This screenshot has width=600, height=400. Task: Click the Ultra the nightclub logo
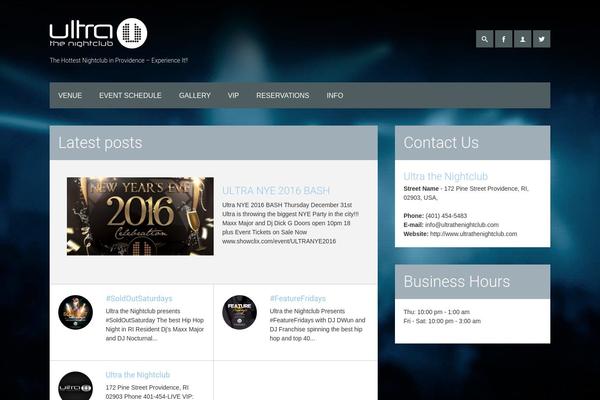pos(98,33)
